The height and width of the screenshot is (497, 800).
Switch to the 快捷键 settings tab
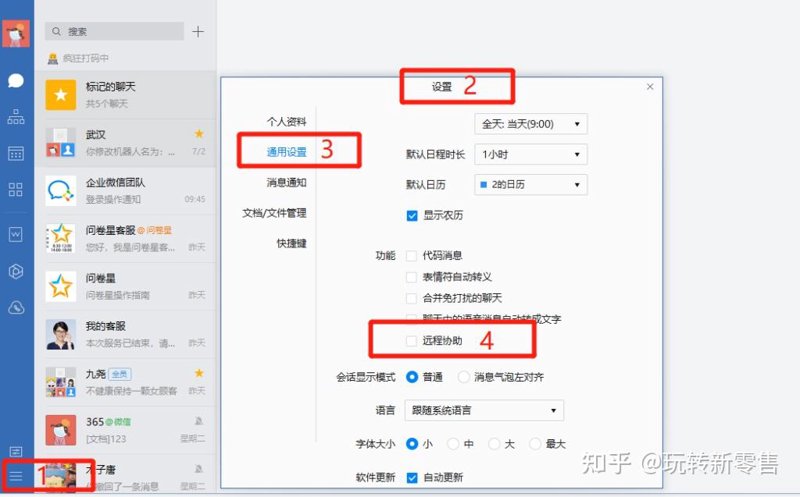(x=292, y=243)
